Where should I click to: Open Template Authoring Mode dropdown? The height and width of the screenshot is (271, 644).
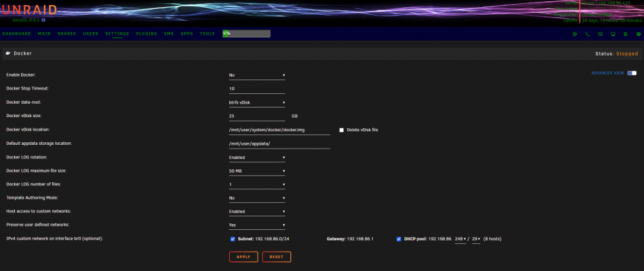click(x=257, y=198)
